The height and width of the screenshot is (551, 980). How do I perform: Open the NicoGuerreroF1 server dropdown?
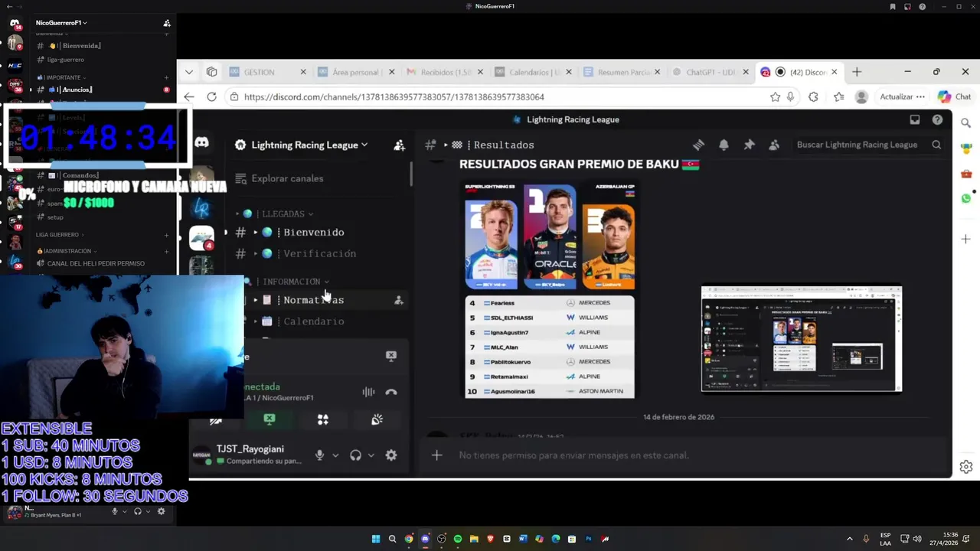point(61,23)
